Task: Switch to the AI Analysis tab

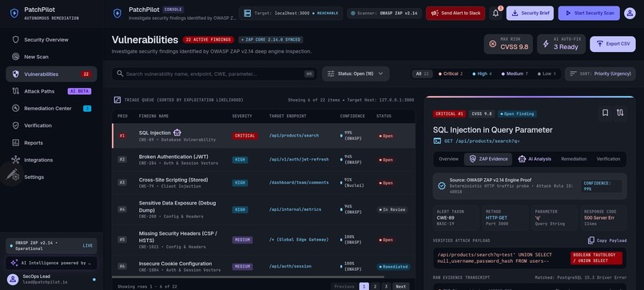Action: (535, 159)
